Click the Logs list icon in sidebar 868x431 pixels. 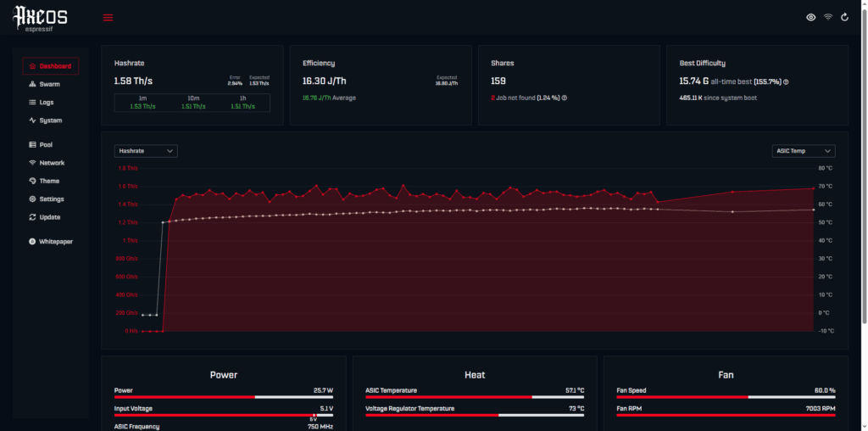[32, 102]
